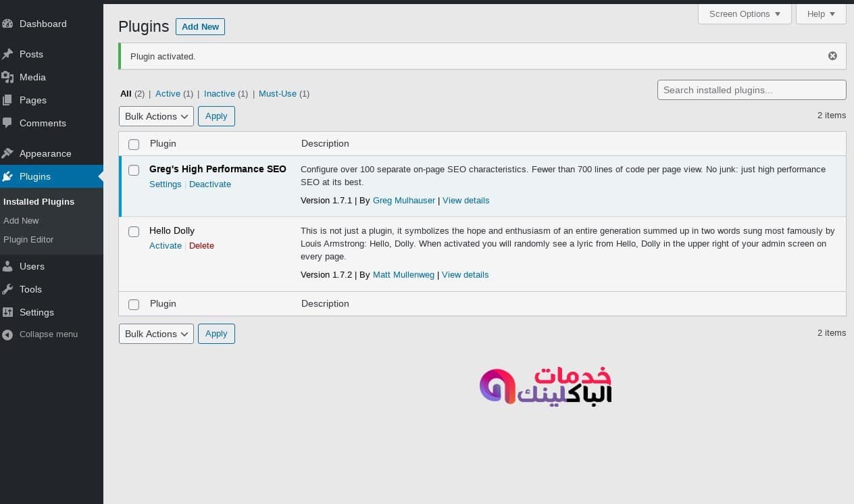Filter plugins by Inactive
This screenshot has height=504, width=854.
(219, 94)
